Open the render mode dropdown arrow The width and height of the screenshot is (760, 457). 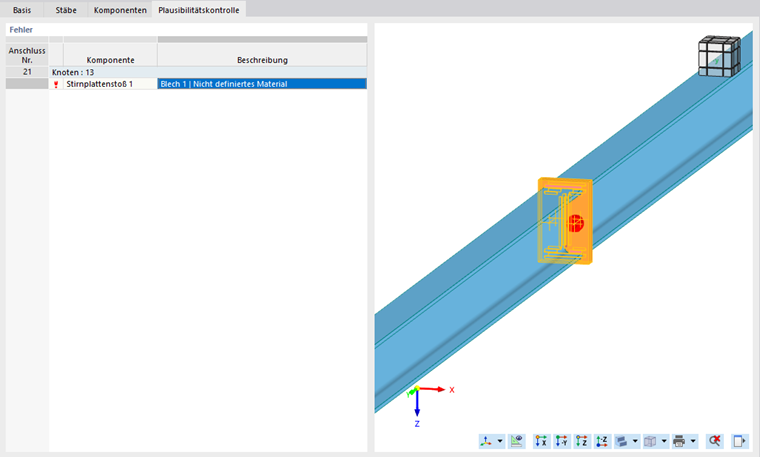[x=664, y=441]
